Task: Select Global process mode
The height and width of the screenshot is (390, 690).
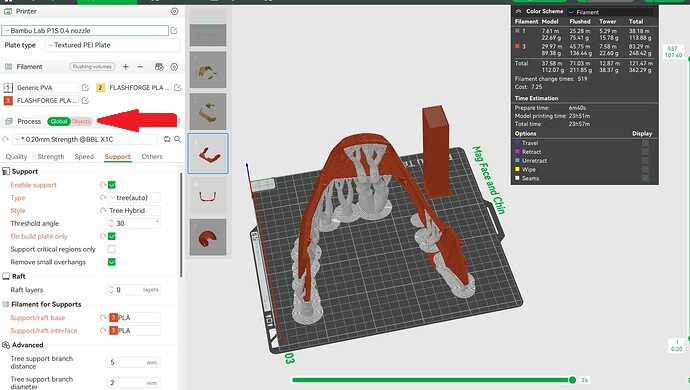Action: (x=59, y=121)
